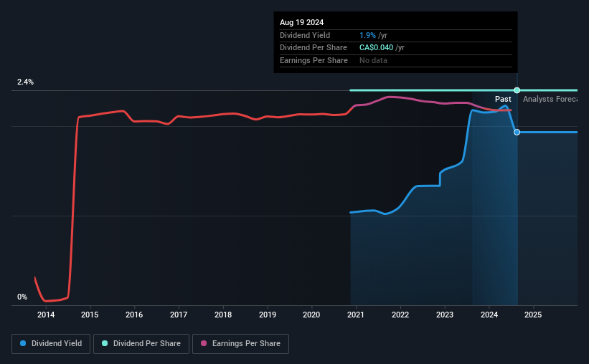Click the blue Dividend Yield legend dot
Screen dimensions: 589x364
[23, 343]
